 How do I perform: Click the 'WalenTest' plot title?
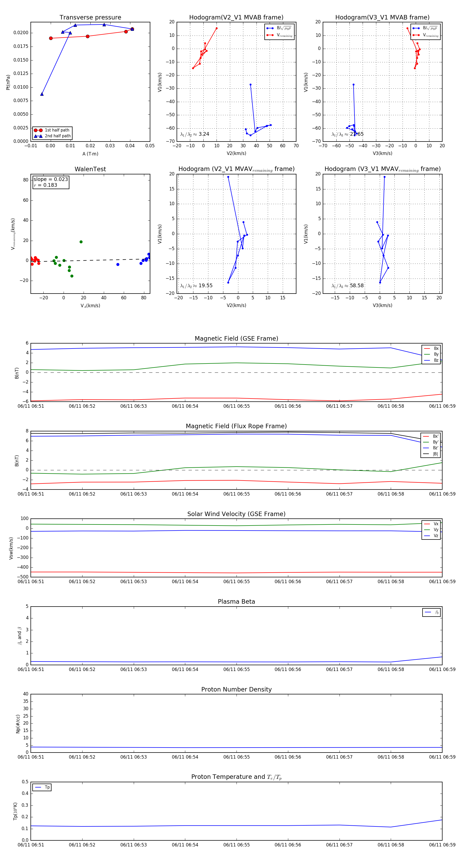point(90,169)
